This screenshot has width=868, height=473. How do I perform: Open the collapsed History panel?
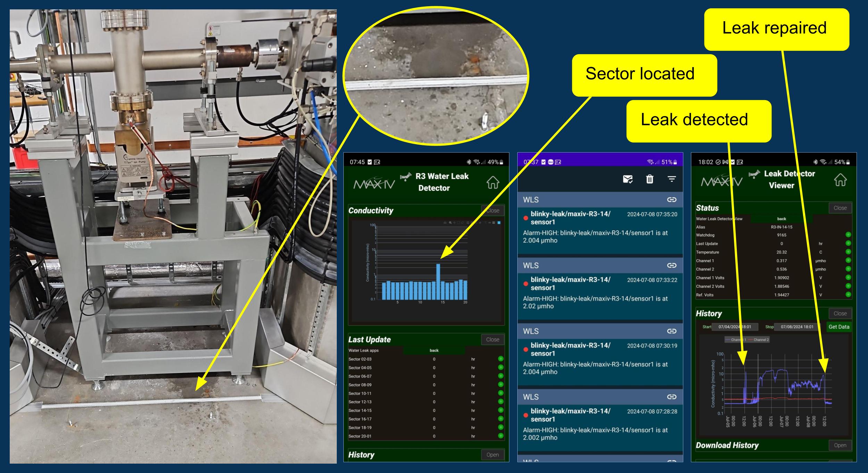pyautogui.click(x=492, y=455)
